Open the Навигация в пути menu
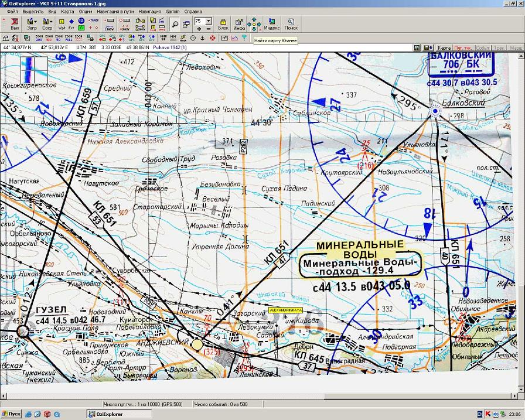This screenshot has width=525, height=420. (115, 11)
